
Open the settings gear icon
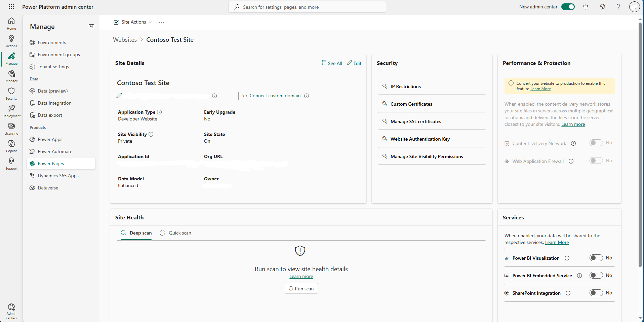point(602,7)
